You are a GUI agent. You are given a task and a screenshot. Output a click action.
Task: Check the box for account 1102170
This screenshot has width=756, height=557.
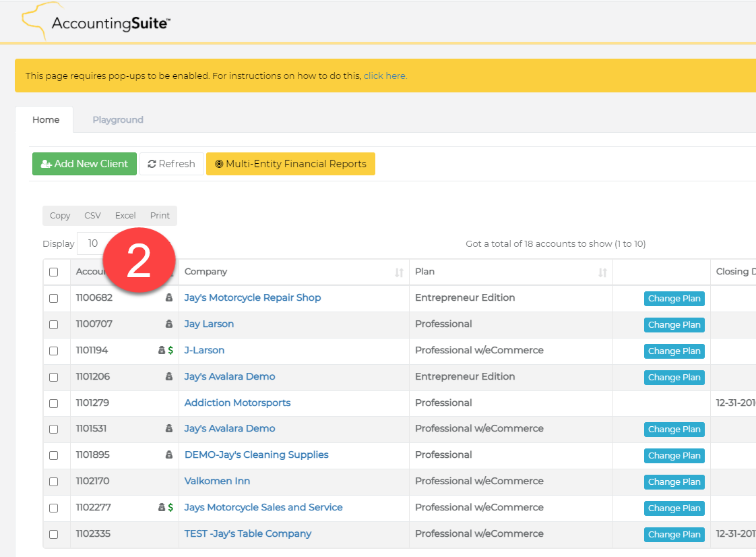[53, 481]
